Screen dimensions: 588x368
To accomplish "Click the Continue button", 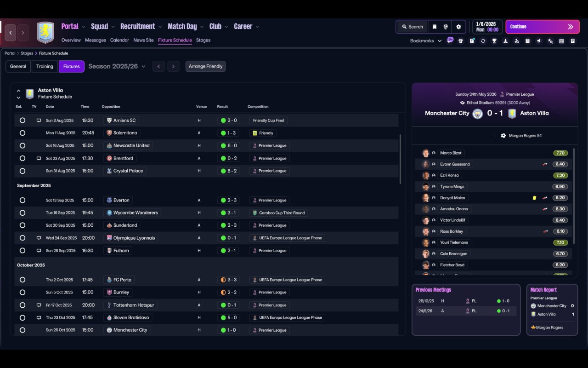I will 542,27.
